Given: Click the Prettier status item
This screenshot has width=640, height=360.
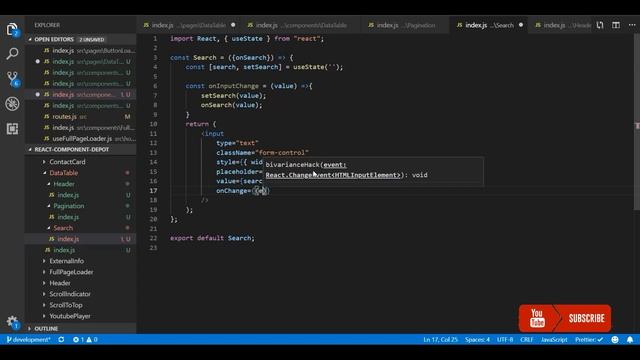Looking at the screenshot, I should (589, 340).
